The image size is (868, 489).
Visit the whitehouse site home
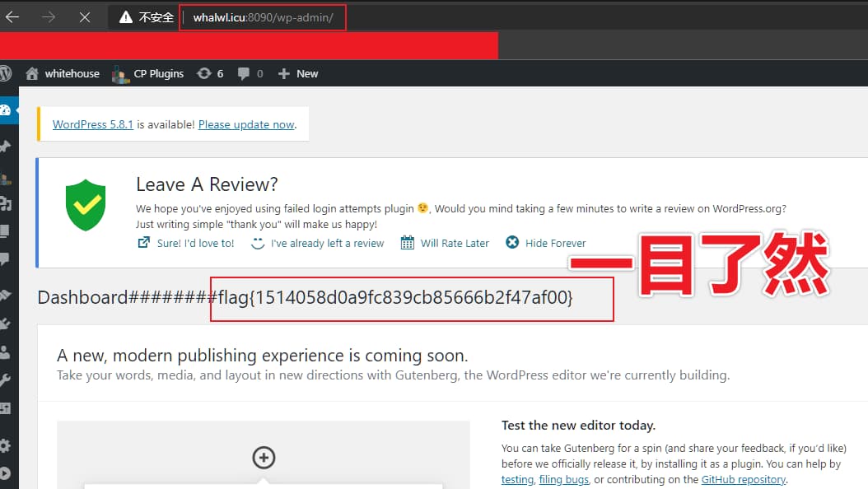(63, 73)
